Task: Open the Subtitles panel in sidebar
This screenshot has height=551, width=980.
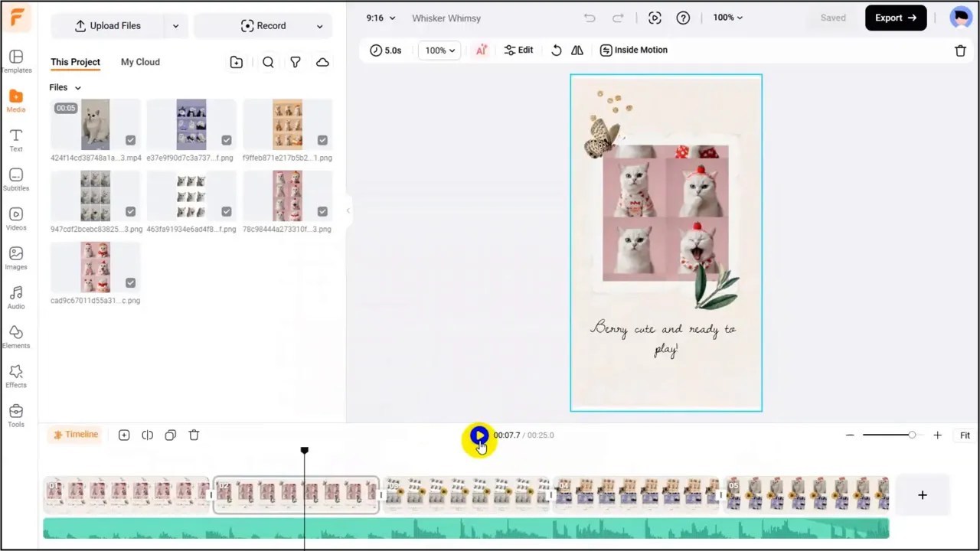Action: [16, 181]
